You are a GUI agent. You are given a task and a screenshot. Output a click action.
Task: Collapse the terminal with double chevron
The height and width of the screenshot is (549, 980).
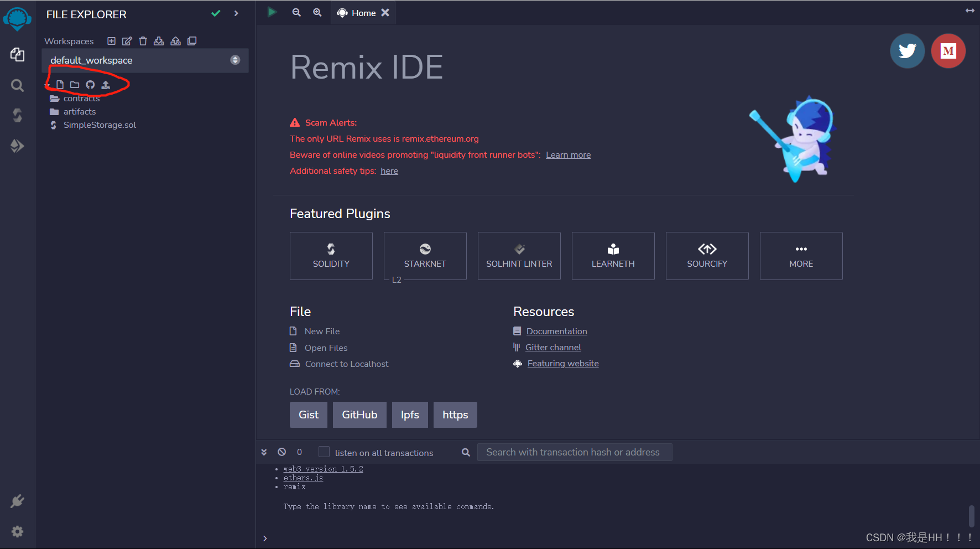coord(264,452)
